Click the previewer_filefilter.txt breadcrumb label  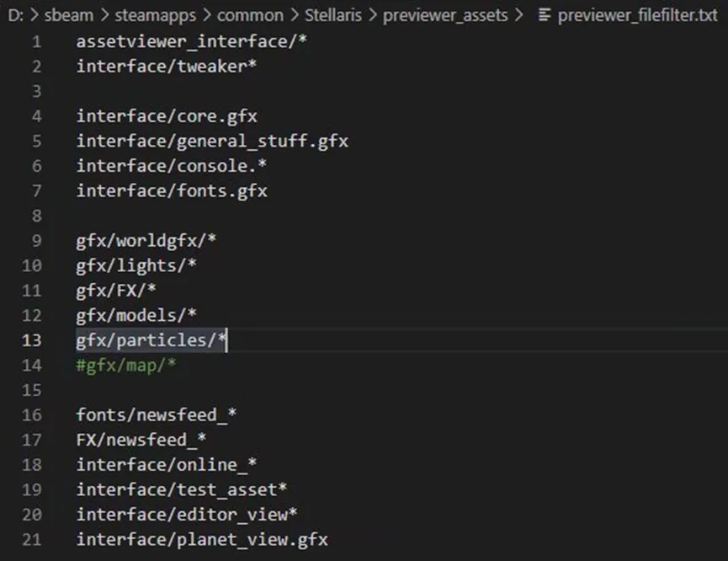(x=638, y=15)
